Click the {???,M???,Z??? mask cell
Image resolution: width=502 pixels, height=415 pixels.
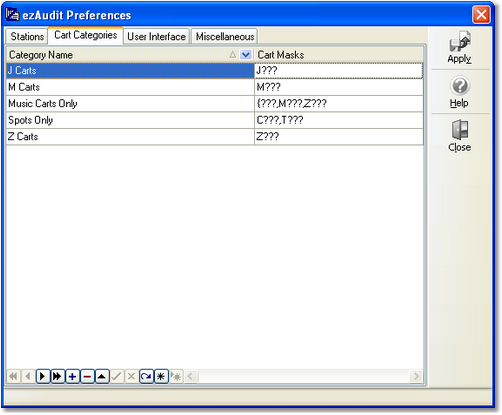(x=339, y=104)
